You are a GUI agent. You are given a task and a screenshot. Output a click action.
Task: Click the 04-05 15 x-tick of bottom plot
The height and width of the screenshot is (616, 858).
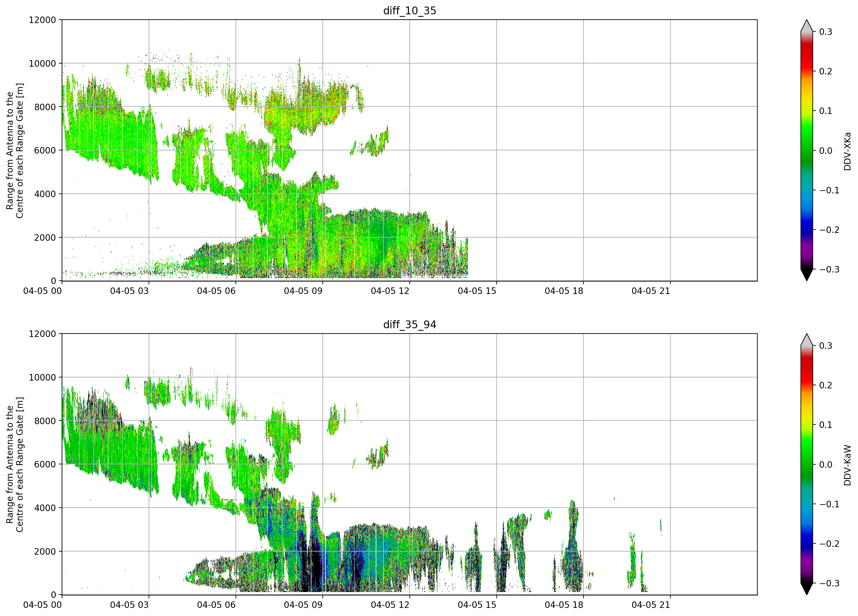(x=477, y=605)
